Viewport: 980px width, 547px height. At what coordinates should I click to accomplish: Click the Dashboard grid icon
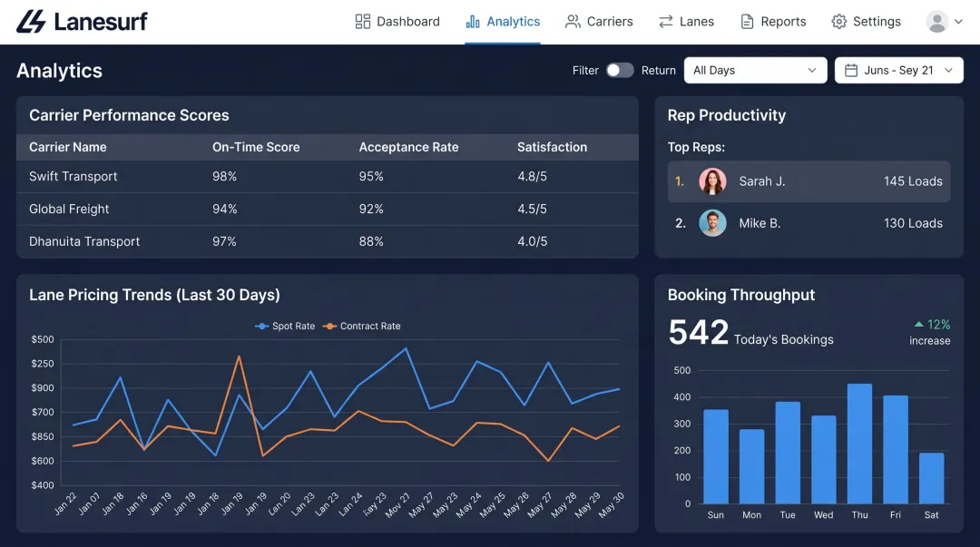(x=362, y=22)
